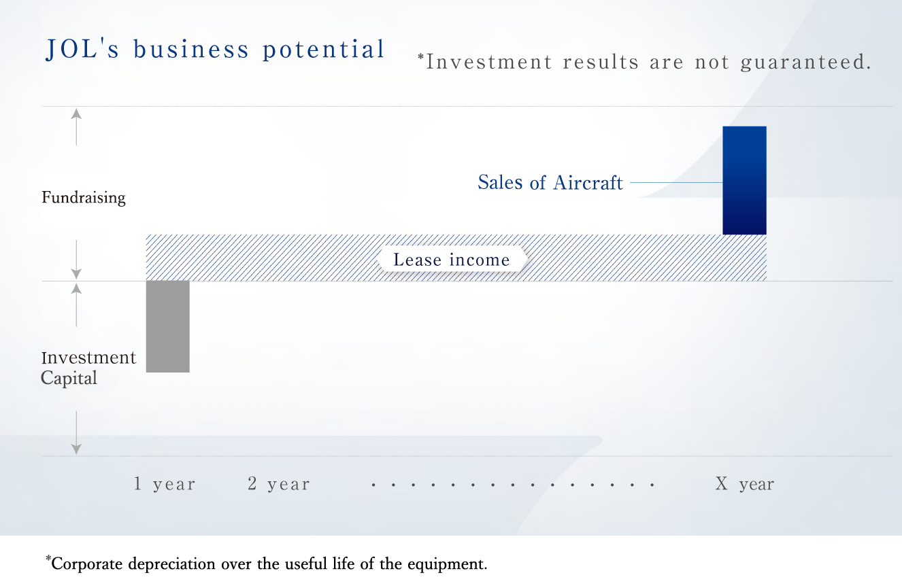Click the Lease income label badge
Viewport: 902px width, 588px height.
452,260
